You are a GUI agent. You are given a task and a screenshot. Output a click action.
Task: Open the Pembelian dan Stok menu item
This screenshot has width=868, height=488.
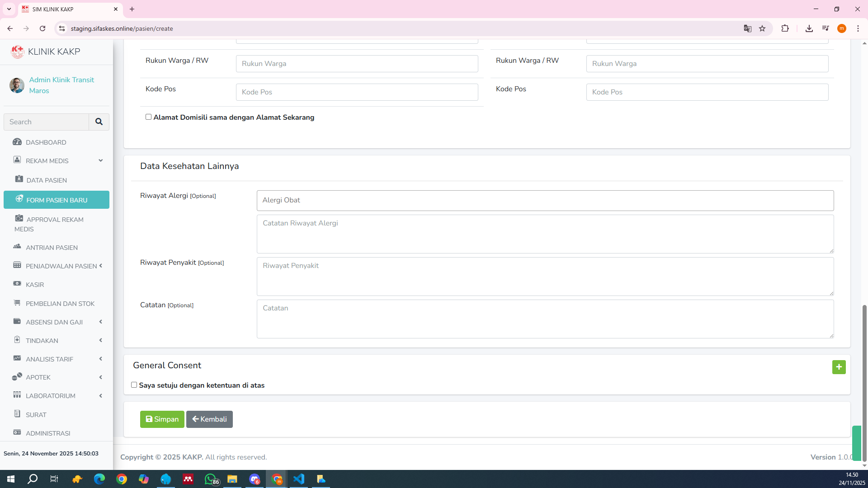[60, 304]
